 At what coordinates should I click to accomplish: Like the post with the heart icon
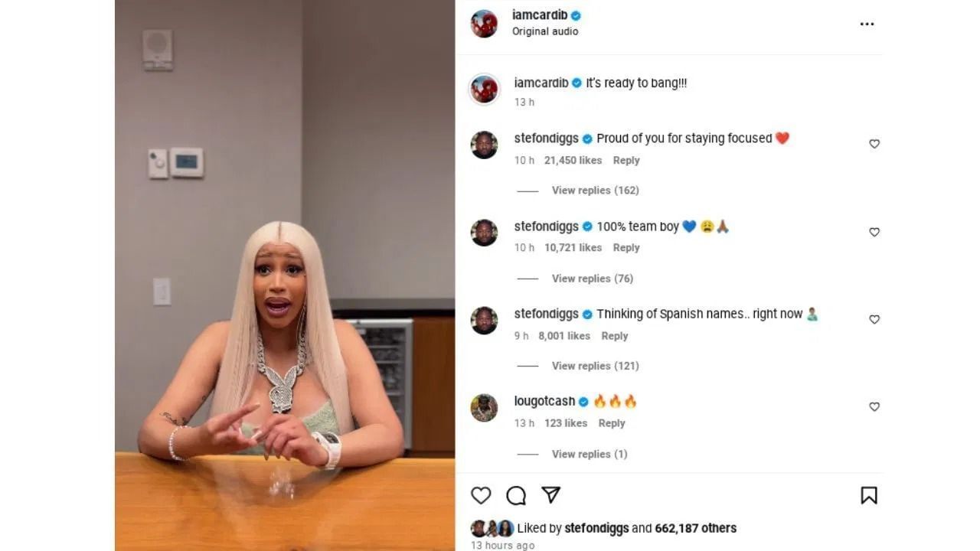(481, 496)
